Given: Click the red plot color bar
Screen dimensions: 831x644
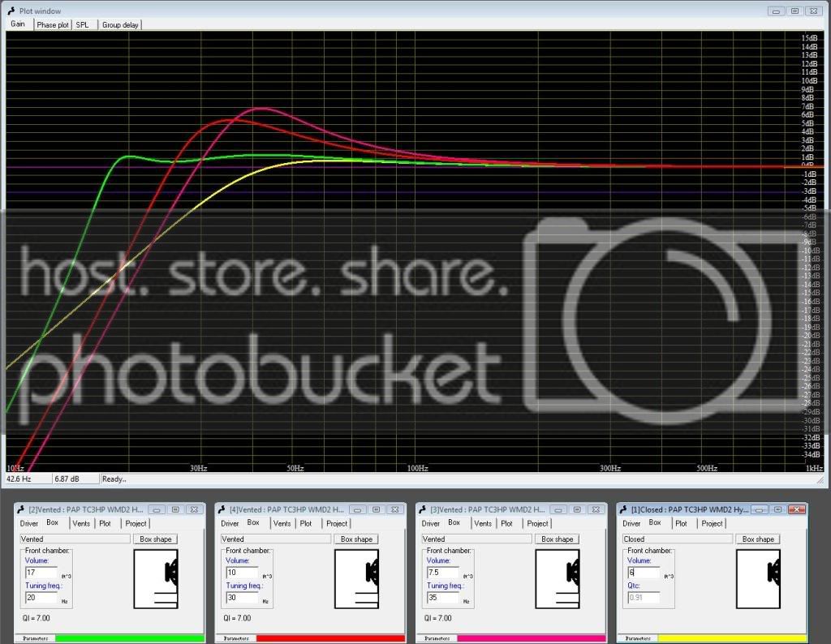Looking at the screenshot, I should (330, 638).
